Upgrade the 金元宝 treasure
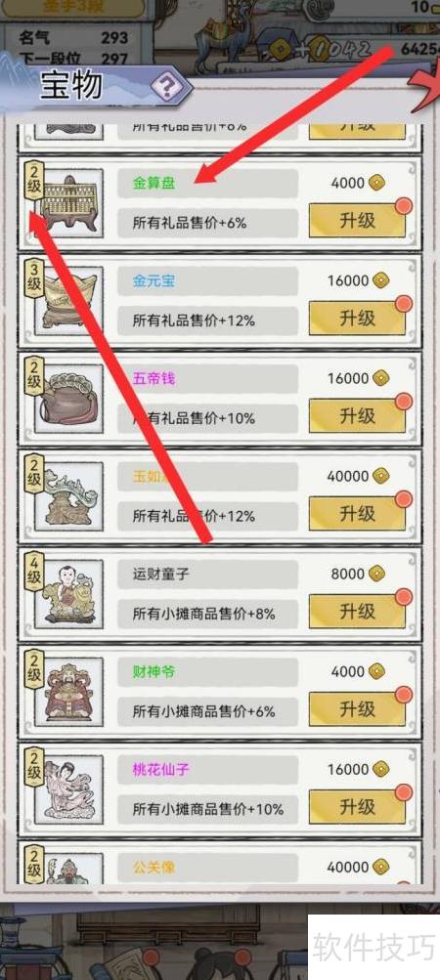Viewport: 440px width, 980px height. [x=358, y=319]
